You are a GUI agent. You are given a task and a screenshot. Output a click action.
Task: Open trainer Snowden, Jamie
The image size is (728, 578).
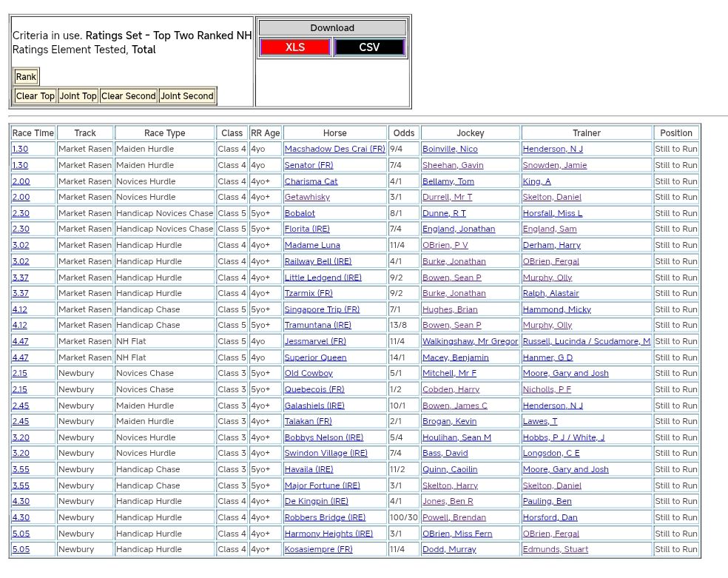coord(555,166)
